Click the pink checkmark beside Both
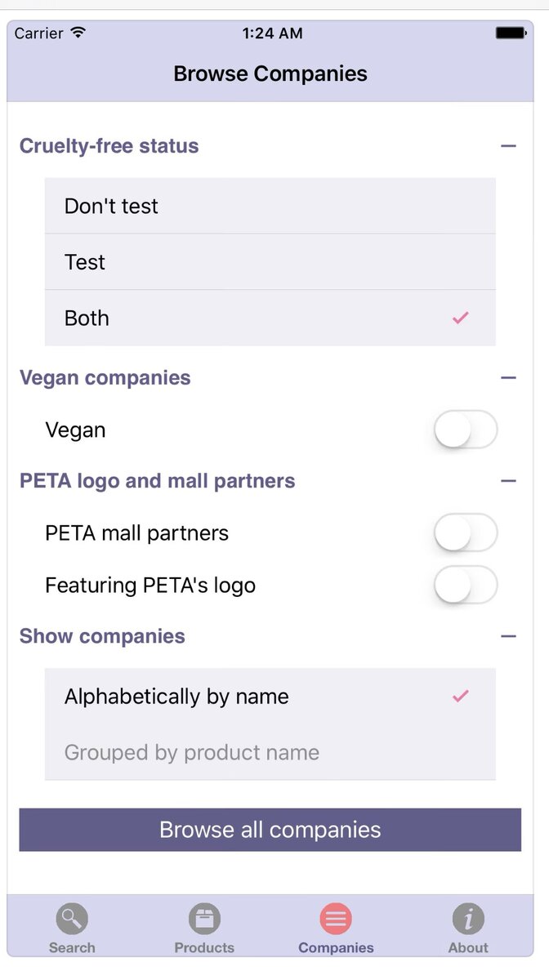The width and height of the screenshot is (549, 980). 461,318
